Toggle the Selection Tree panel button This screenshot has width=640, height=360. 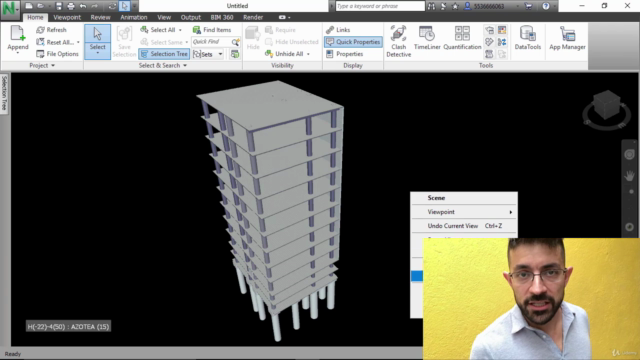pyautogui.click(x=164, y=54)
